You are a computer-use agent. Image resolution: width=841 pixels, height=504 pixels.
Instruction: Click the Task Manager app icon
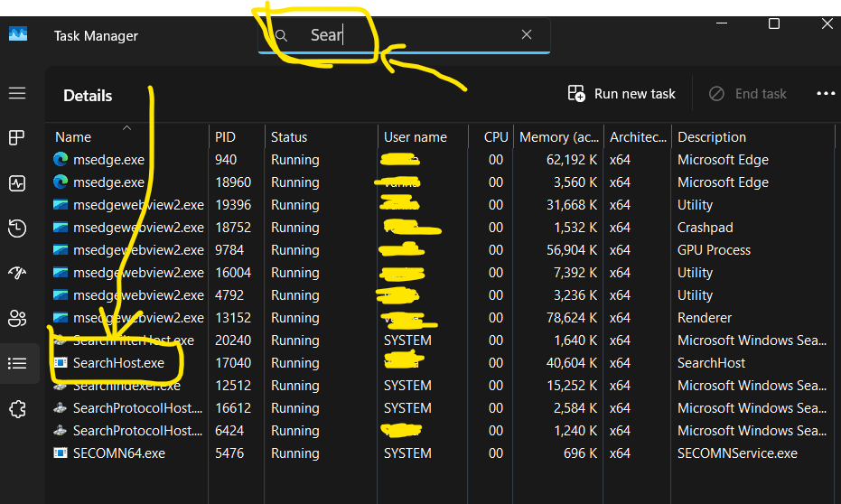[x=18, y=34]
